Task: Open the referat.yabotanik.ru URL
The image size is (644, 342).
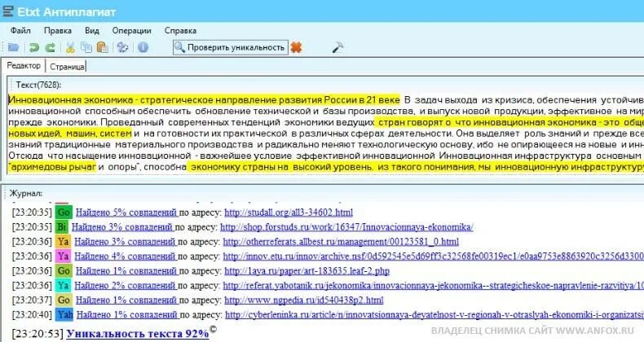Action: [434, 286]
